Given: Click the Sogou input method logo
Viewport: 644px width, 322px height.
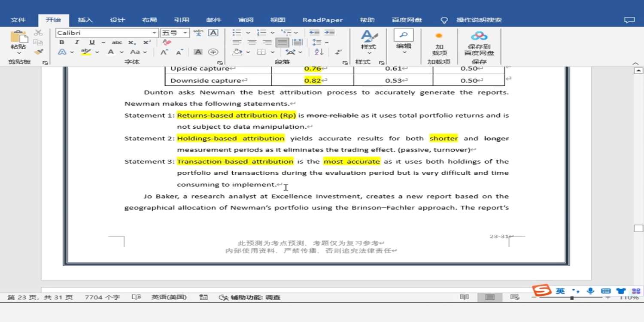Looking at the screenshot, I should pos(542,291).
